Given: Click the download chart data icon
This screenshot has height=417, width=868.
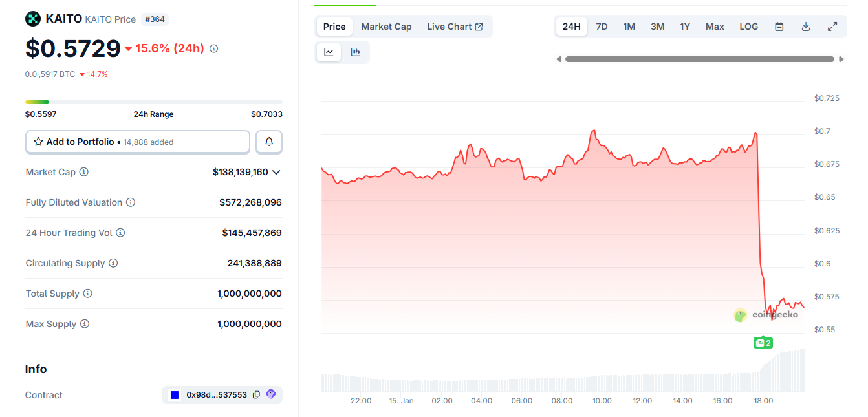Looking at the screenshot, I should 806,27.
